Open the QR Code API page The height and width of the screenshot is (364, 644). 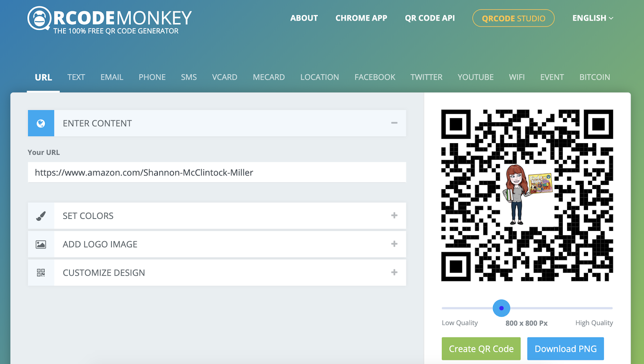(429, 18)
